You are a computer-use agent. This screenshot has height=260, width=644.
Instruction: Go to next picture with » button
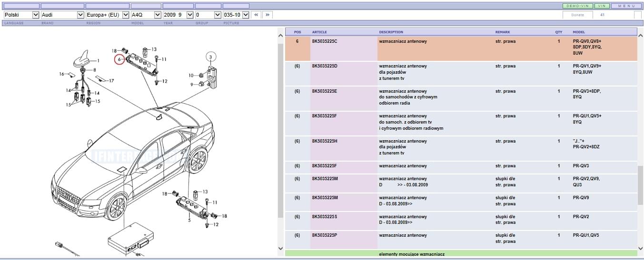coord(267,15)
